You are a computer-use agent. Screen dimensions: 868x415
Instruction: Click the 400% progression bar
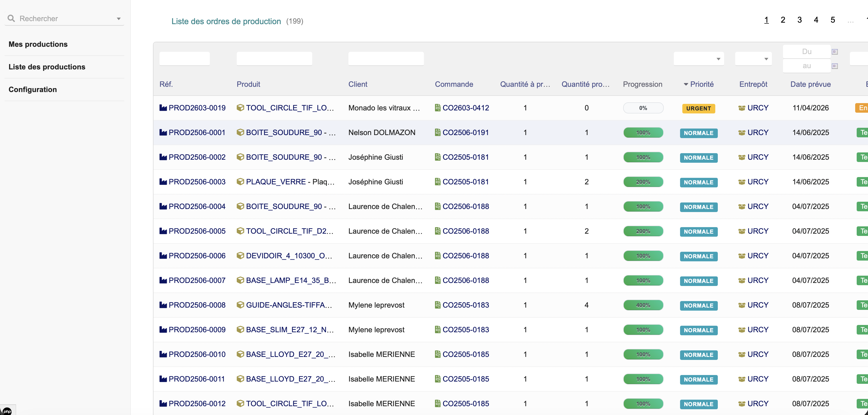(643, 305)
